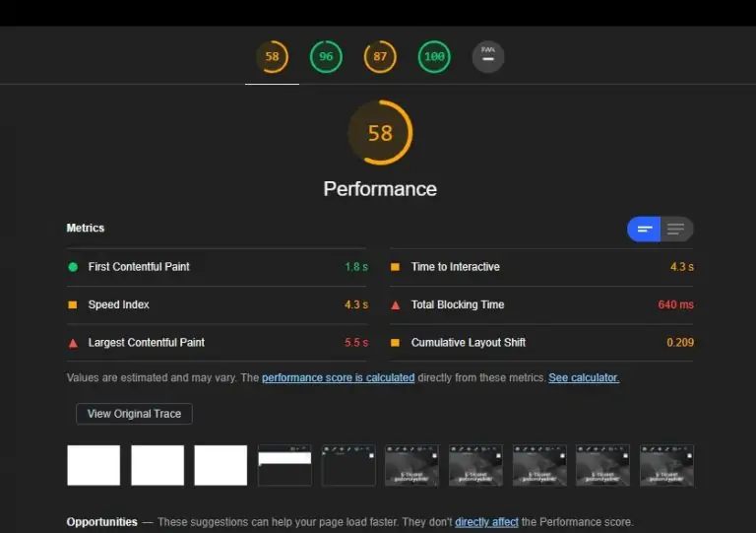
Task: Select the third blank filmstrip thumbnail
Action: [220, 465]
